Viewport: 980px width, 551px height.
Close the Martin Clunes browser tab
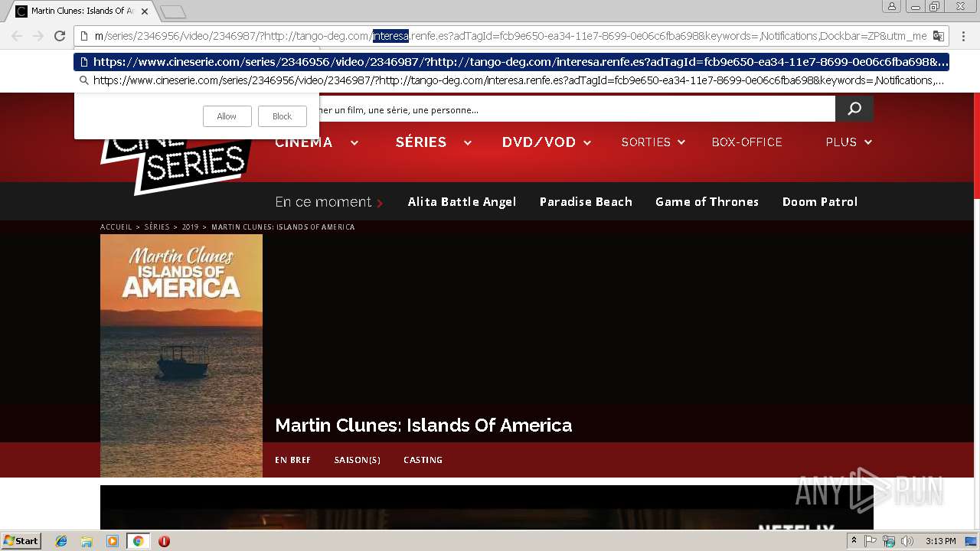(145, 11)
